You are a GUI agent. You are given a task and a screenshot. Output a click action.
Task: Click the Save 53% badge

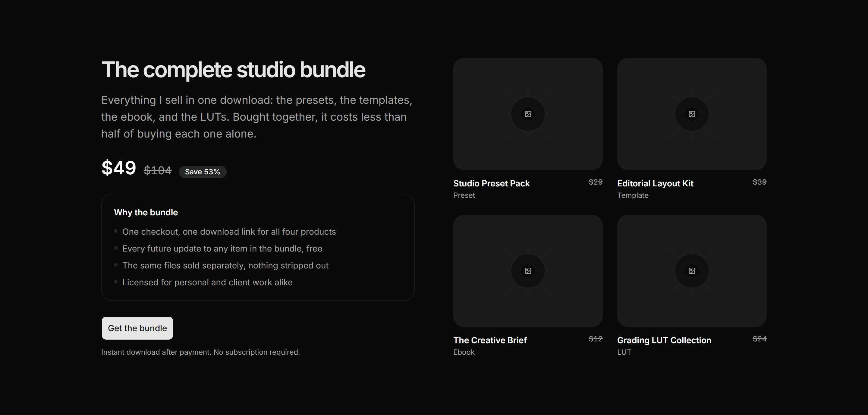203,172
